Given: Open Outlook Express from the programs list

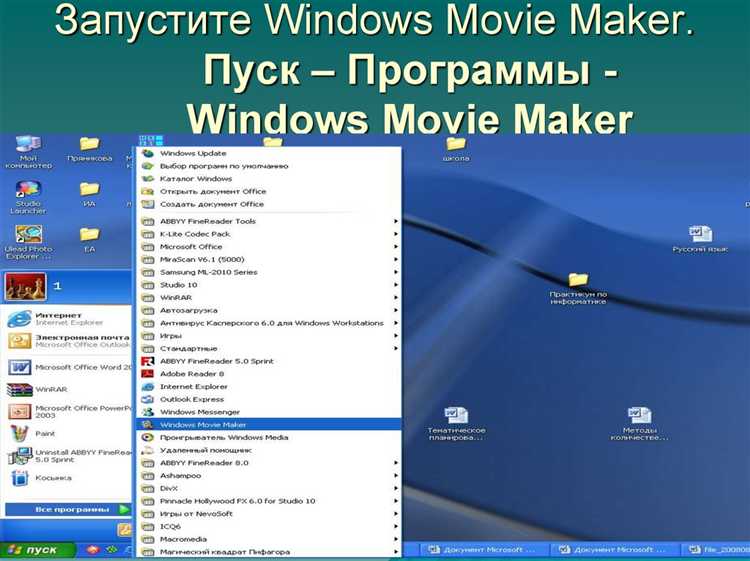Looking at the screenshot, I should tap(269, 399).
